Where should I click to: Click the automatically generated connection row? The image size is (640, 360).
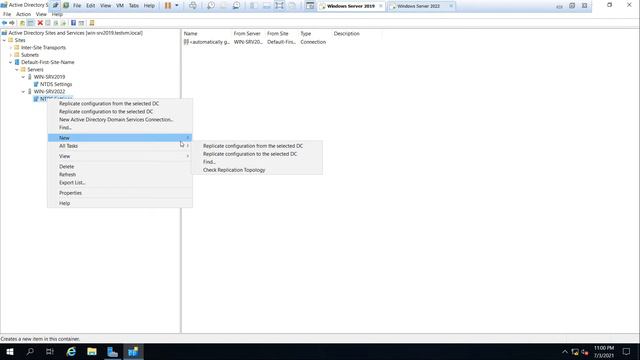pos(255,42)
